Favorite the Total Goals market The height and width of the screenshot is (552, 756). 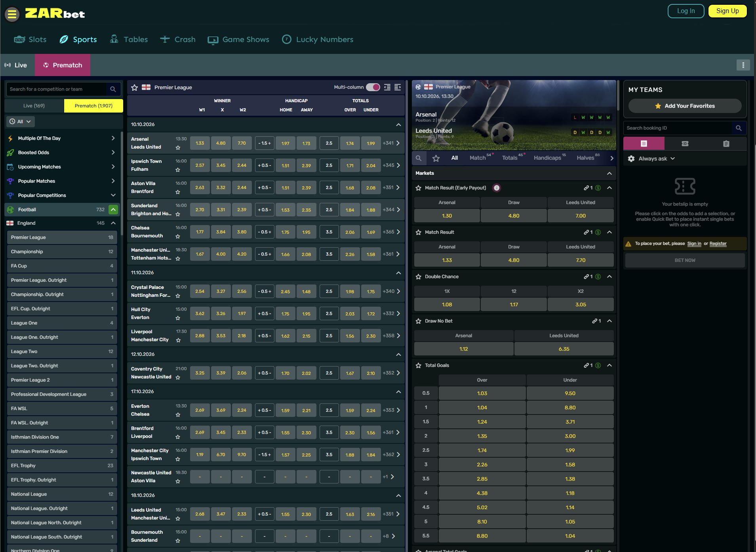(418, 365)
